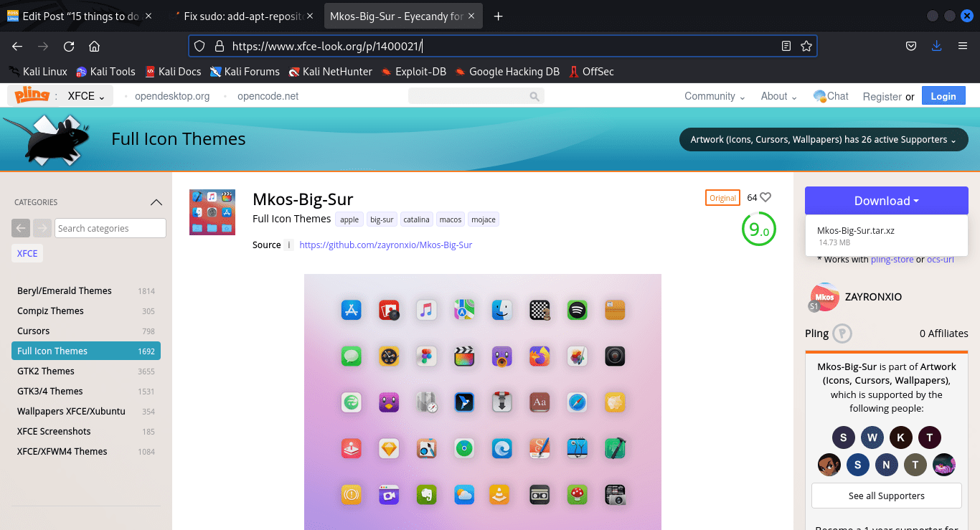Viewport: 980px width, 530px height.
Task: Focus the Search categories input field
Action: click(x=110, y=228)
